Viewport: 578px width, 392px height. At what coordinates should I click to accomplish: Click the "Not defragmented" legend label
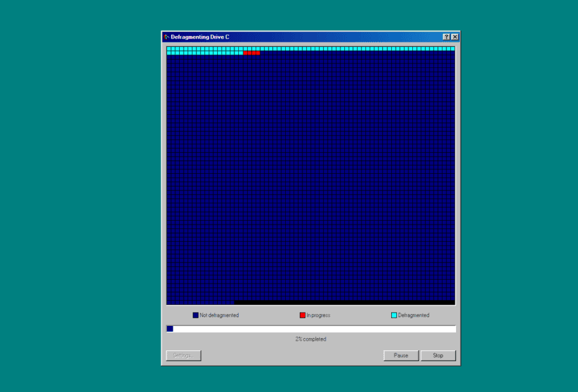[x=219, y=315]
